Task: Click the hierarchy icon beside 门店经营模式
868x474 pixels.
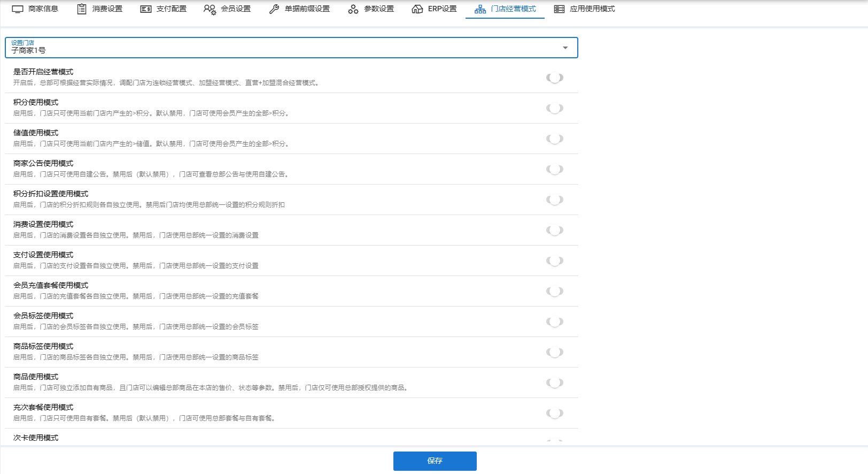Action: [480, 9]
